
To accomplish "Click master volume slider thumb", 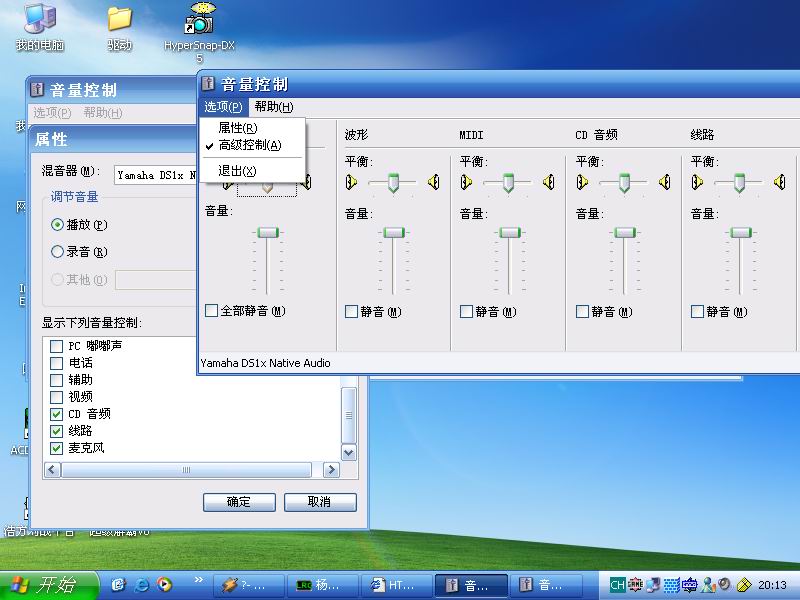I will (268, 233).
